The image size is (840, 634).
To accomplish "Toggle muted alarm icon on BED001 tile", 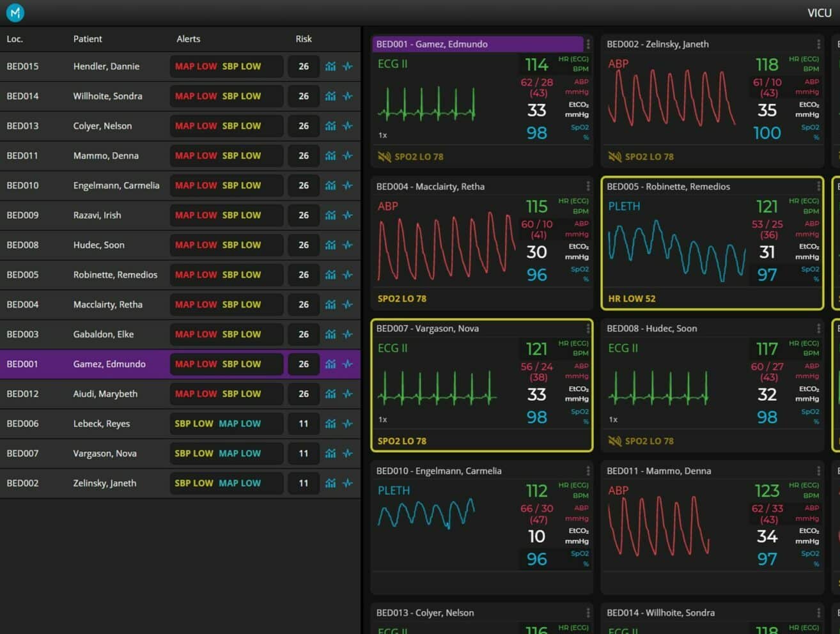I will click(384, 157).
